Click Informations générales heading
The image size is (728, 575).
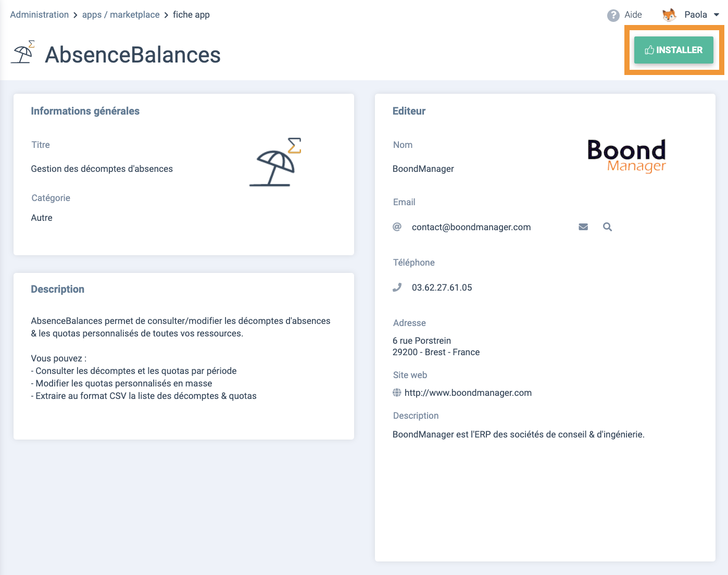[x=85, y=111]
